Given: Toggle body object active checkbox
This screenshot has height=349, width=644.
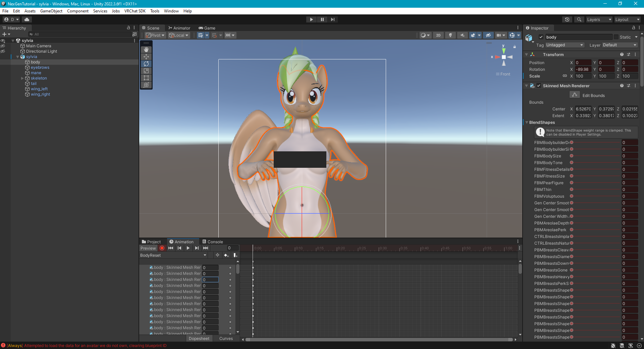Looking at the screenshot, I should point(541,37).
